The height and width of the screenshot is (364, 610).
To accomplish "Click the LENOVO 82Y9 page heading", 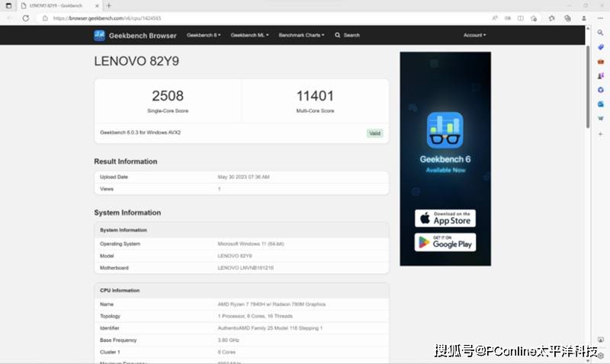I will (x=136, y=61).
